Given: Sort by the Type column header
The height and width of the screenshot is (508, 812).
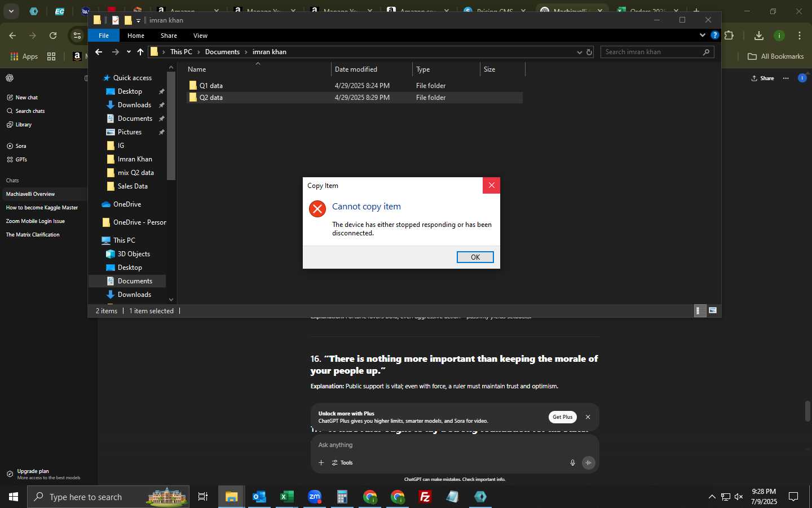Looking at the screenshot, I should point(446,69).
